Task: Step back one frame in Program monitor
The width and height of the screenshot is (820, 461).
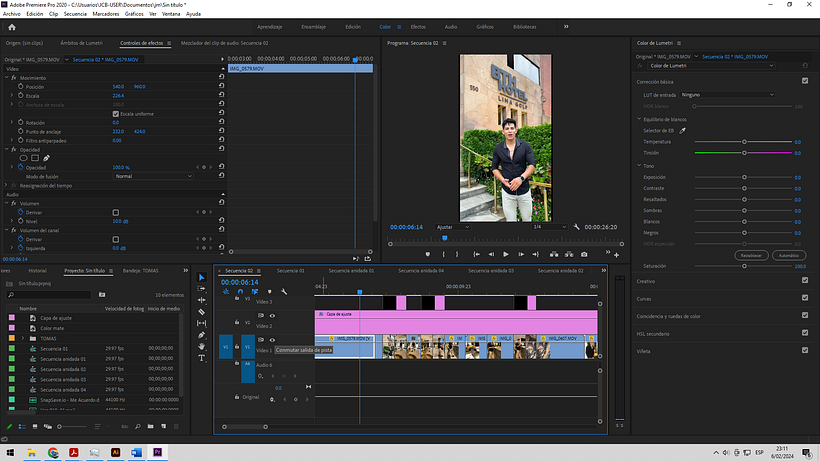Action: click(491, 255)
